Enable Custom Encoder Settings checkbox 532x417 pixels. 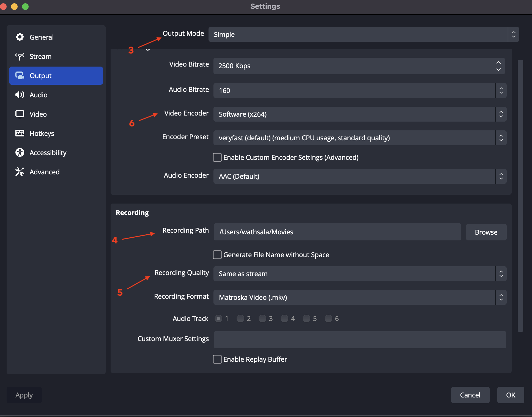click(x=217, y=157)
